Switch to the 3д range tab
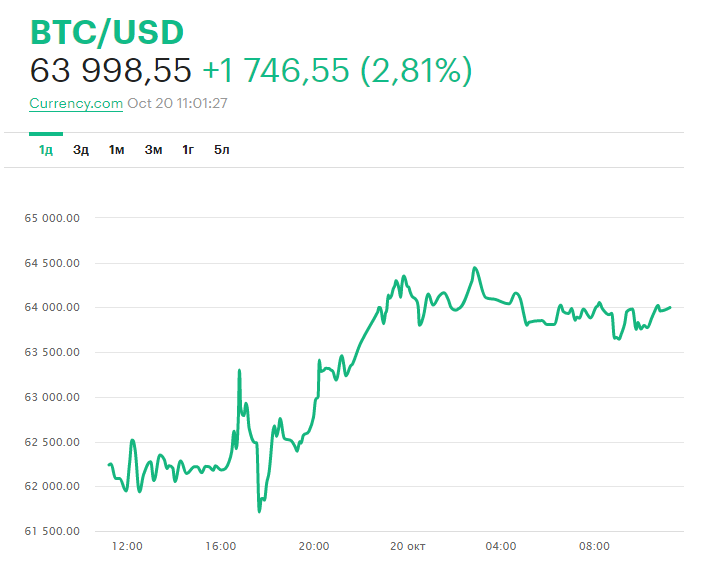 coord(81,150)
